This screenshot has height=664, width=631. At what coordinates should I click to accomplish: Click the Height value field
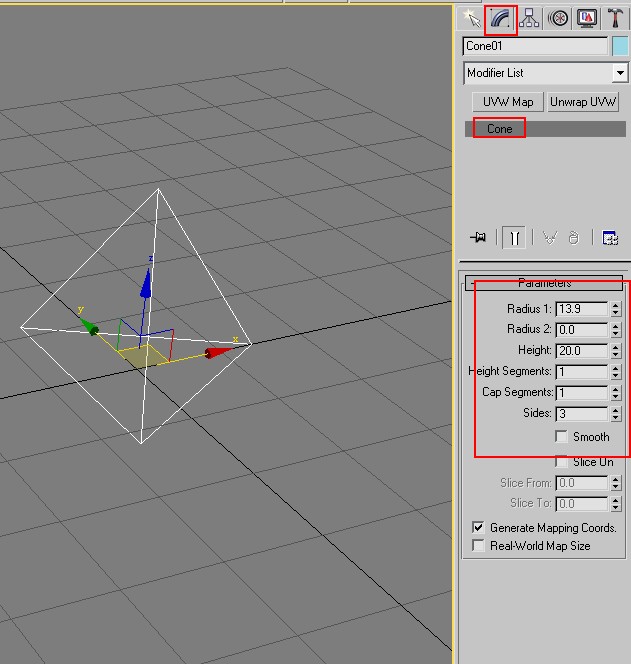coord(581,351)
